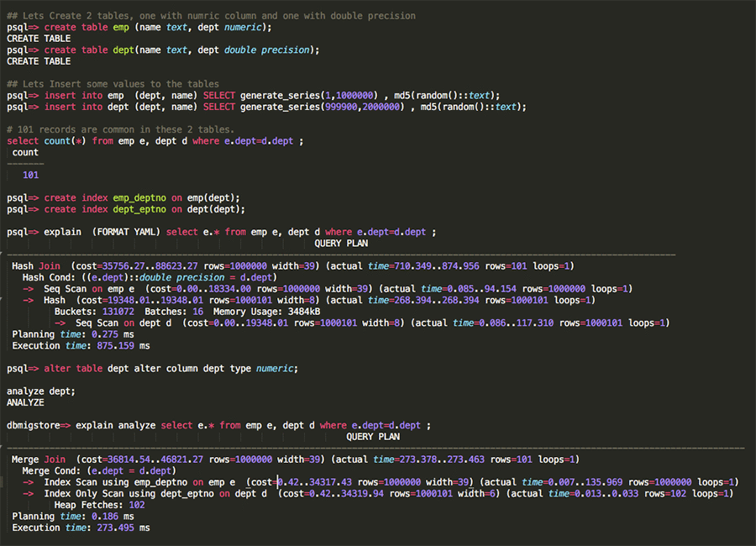Click the 'dbmigstore=> explain analyze' query line
The width and height of the screenshot is (756, 546).
[219, 425]
